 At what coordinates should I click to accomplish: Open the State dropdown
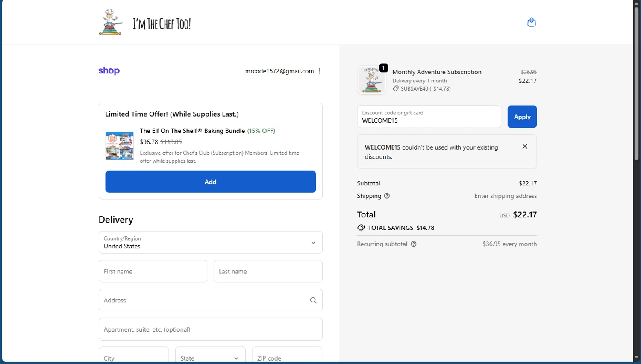[210, 355]
